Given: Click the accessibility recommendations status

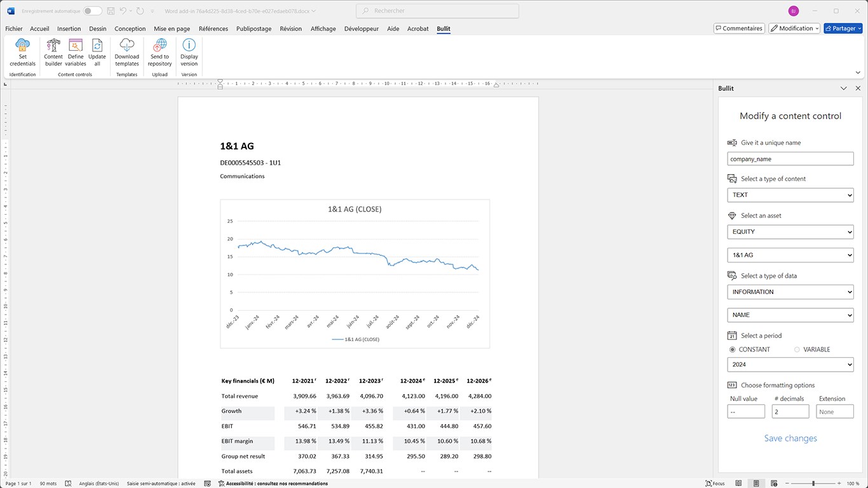Looking at the screenshot, I should (273, 484).
